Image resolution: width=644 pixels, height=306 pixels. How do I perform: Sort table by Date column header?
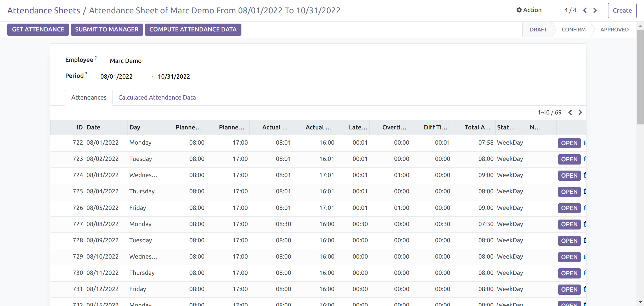click(x=93, y=127)
